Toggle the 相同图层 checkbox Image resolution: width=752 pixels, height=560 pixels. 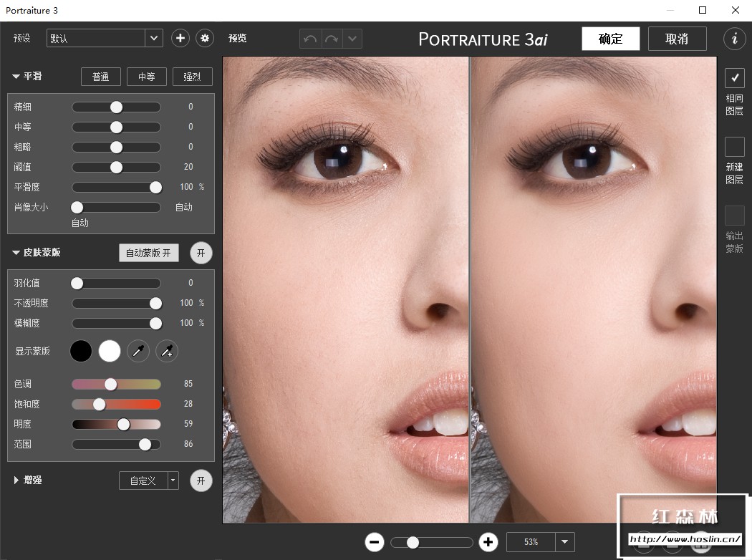[734, 77]
